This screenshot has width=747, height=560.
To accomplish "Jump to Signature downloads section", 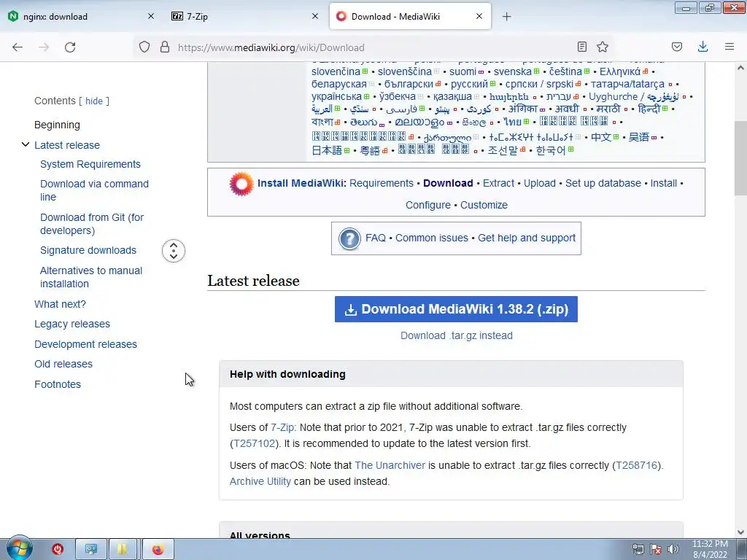I will 88,250.
